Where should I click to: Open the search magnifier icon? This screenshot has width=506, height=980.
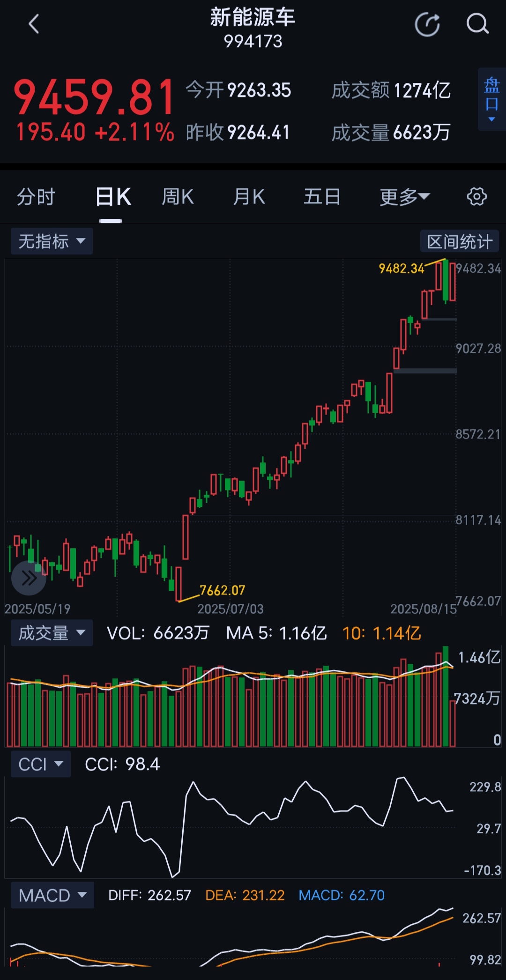pyautogui.click(x=477, y=24)
